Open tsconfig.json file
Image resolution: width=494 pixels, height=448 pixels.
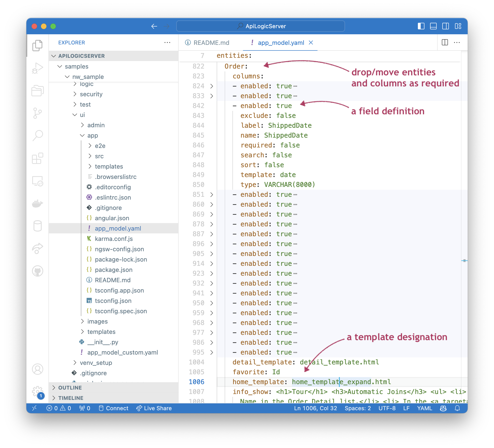[114, 301]
